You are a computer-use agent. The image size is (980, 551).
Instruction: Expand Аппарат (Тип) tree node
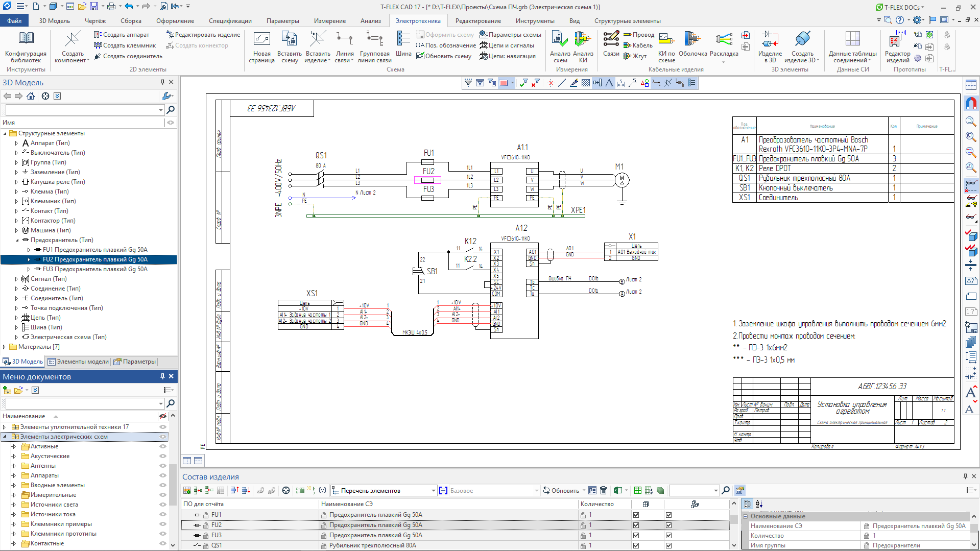point(16,143)
